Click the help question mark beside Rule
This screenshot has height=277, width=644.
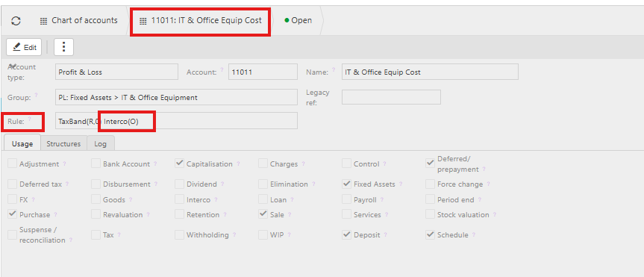tap(30, 119)
